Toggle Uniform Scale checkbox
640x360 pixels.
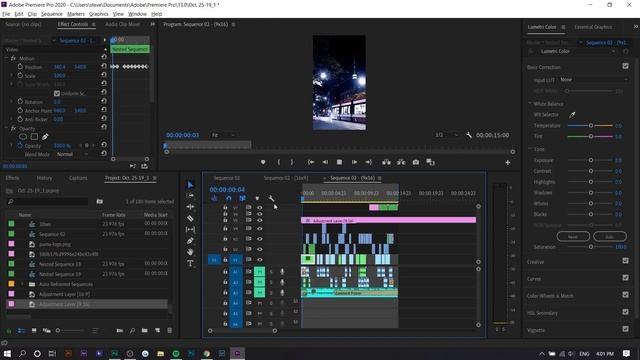pyautogui.click(x=57, y=93)
